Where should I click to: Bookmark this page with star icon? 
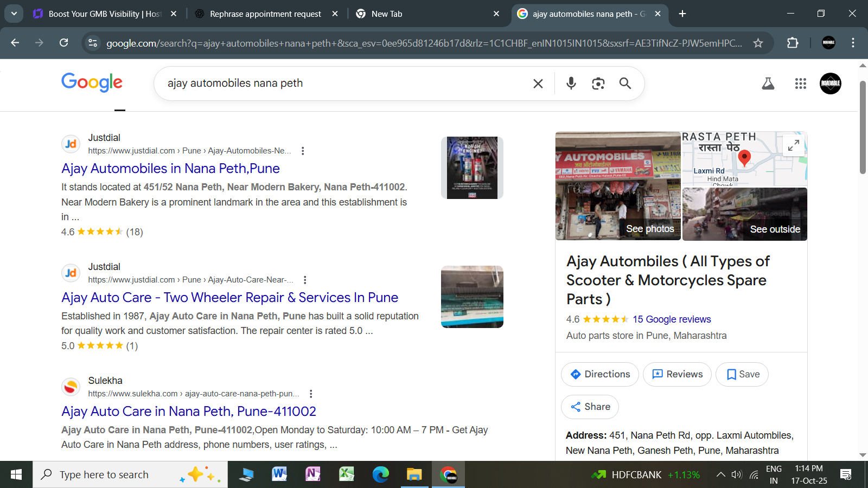tap(758, 43)
